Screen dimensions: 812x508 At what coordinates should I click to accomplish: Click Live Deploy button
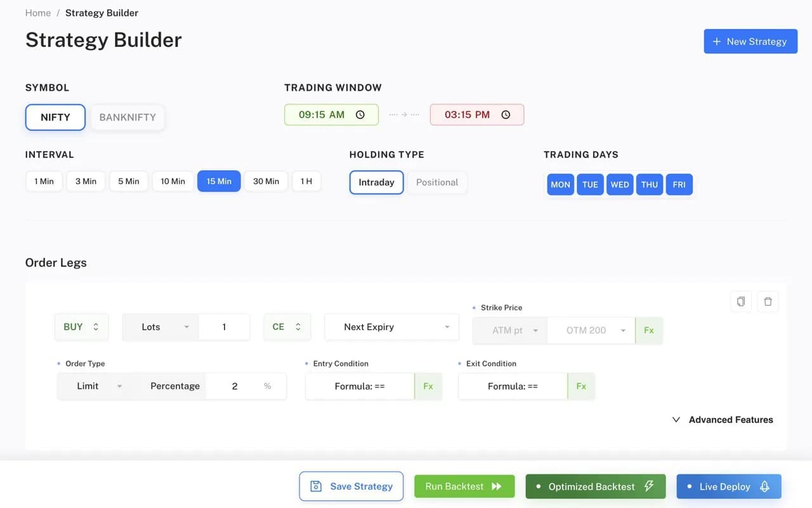coord(729,486)
